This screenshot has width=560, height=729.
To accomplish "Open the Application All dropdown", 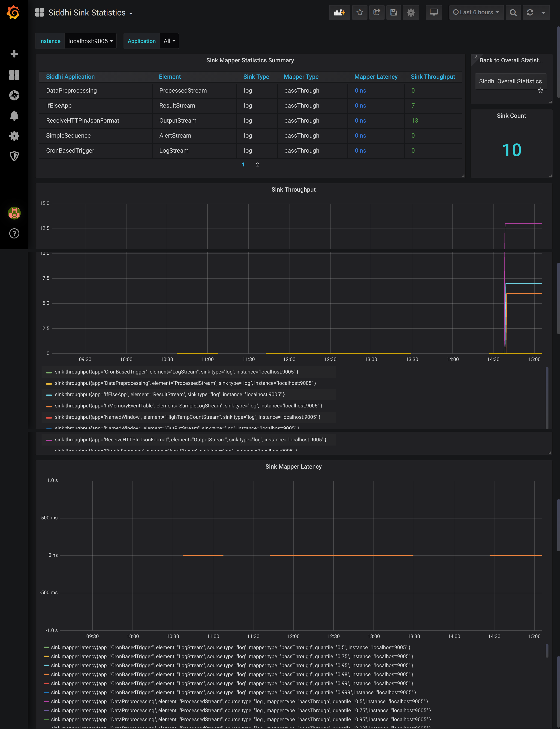I will [169, 41].
